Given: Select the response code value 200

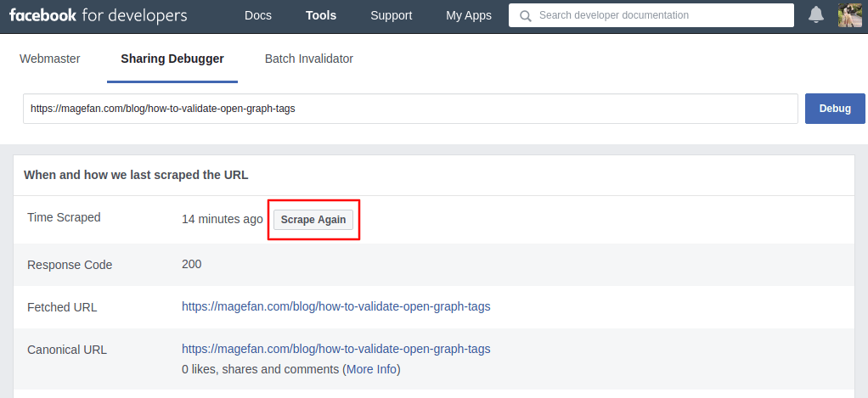Looking at the screenshot, I should click(192, 264).
